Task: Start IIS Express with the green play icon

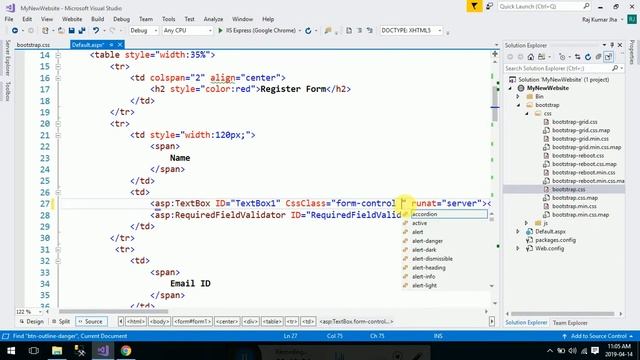Action: (x=220, y=31)
